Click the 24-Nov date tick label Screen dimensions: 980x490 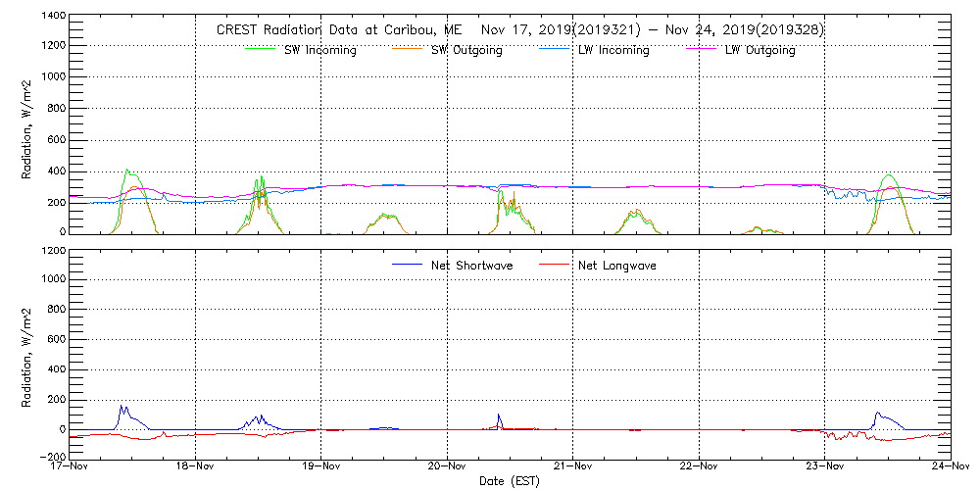click(949, 466)
